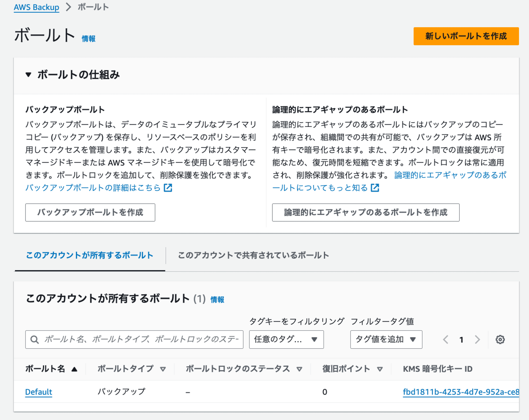Click the ボールトタイプ column header text
Image resolution: width=529 pixels, height=420 pixels.
coord(125,369)
